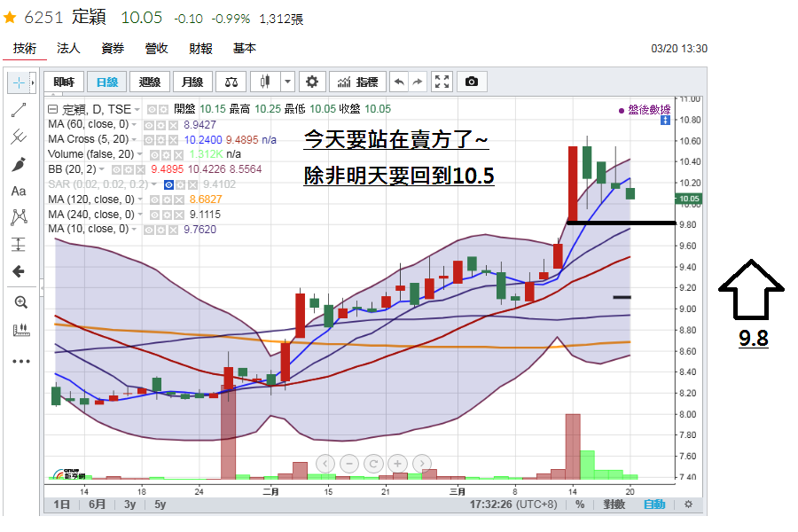Viewport: 798px width, 532px height.
Task: Switch to the 資券 tab
Action: (x=113, y=49)
